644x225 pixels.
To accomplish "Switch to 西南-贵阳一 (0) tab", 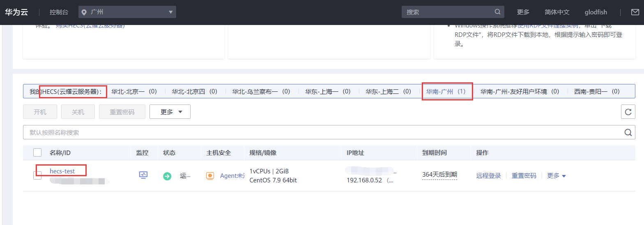I will point(597,91).
